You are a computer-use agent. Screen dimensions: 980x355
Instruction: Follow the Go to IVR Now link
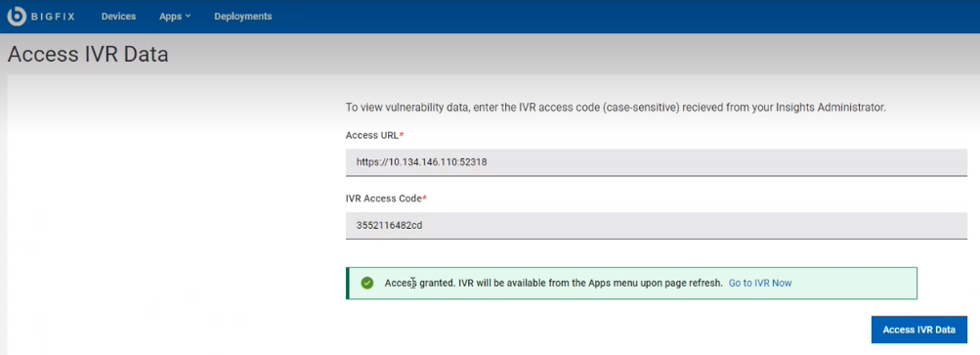(760, 283)
